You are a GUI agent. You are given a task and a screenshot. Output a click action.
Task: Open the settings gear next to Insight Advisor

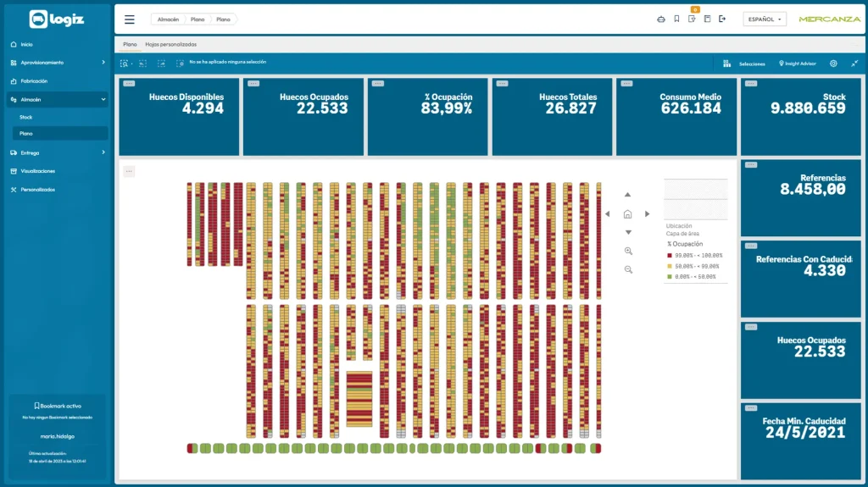(x=833, y=64)
